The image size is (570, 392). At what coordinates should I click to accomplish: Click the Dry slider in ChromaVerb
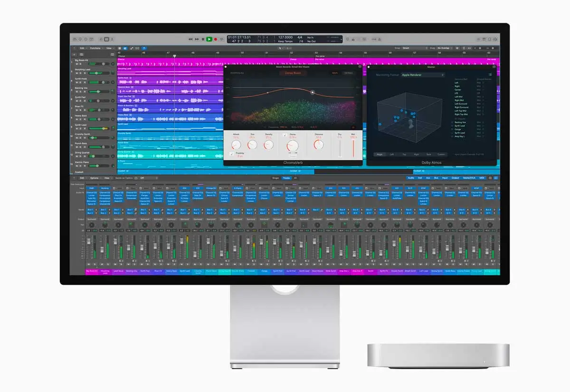coord(340,149)
